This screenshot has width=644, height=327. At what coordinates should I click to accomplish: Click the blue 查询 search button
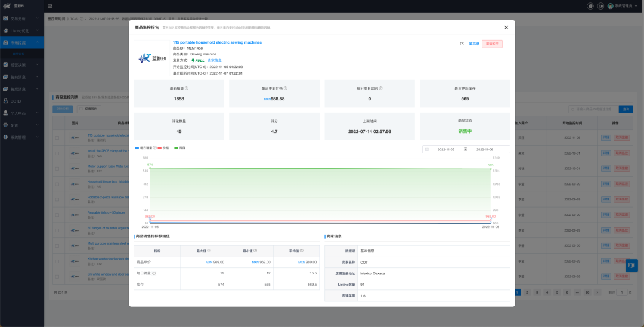point(626,109)
